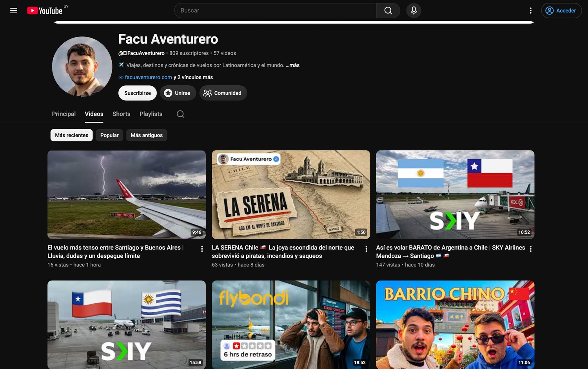This screenshot has height=369, width=588.
Task: Click the '63 vistas • hace 8 días' text
Action: pyautogui.click(x=238, y=265)
